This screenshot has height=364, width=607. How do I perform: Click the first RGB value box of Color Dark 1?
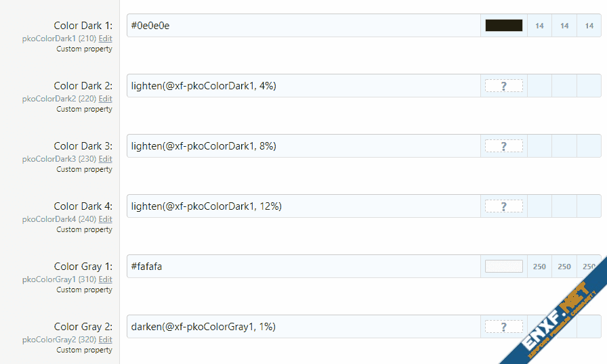coord(539,26)
